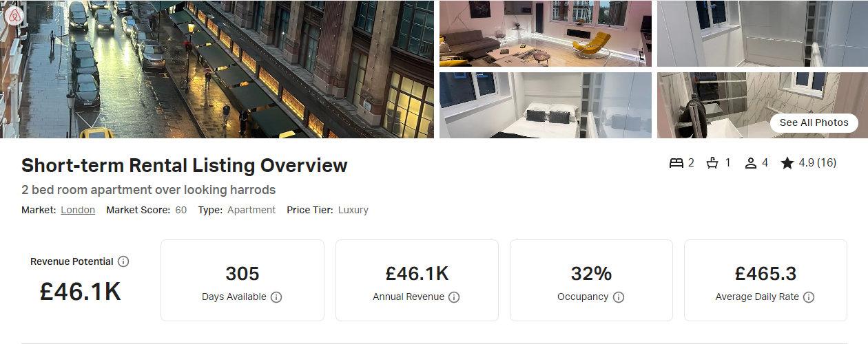Open the bedroom photo thumbnail
The width and height of the screenshot is (868, 344).
[546, 105]
